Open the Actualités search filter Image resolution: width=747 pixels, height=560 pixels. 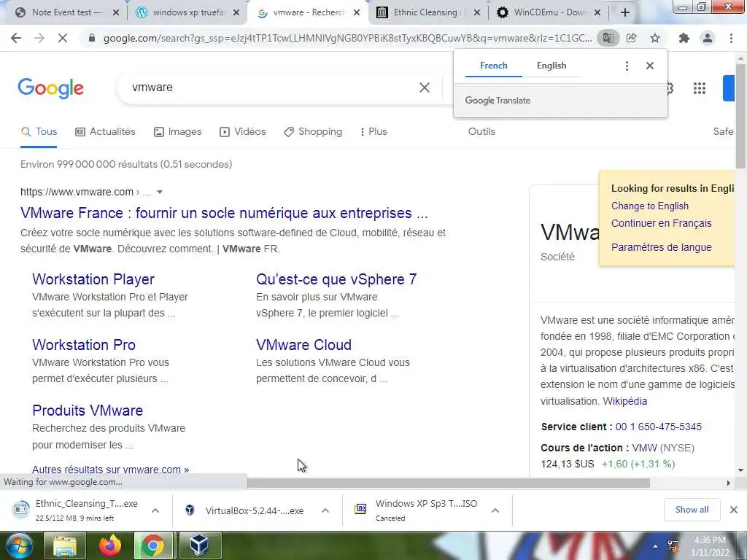click(x=105, y=132)
